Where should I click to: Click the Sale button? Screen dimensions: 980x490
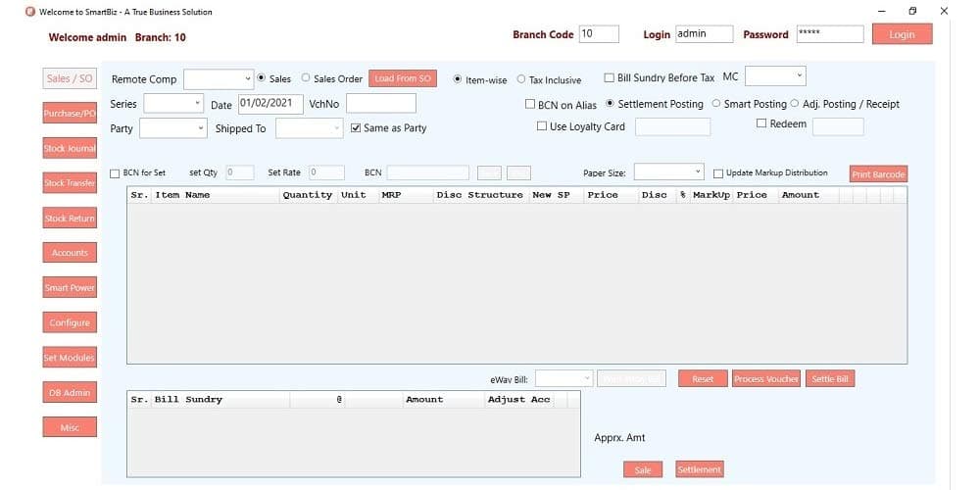click(x=643, y=470)
